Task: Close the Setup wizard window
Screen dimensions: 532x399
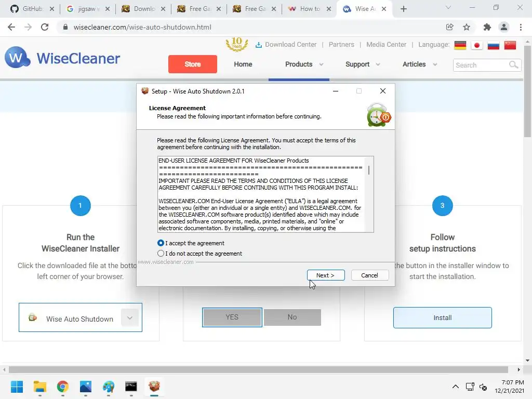Action: click(x=383, y=91)
